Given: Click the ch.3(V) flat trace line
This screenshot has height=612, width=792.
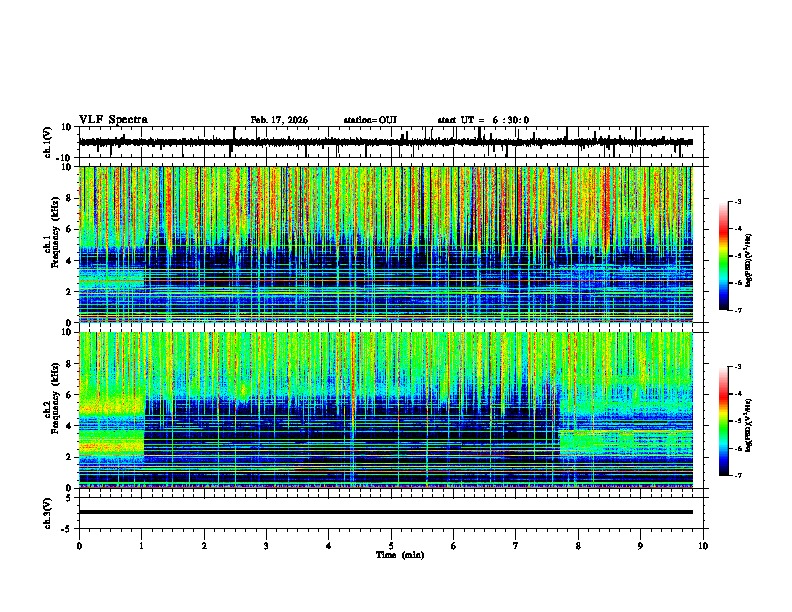Looking at the screenshot, I should click(x=385, y=512).
